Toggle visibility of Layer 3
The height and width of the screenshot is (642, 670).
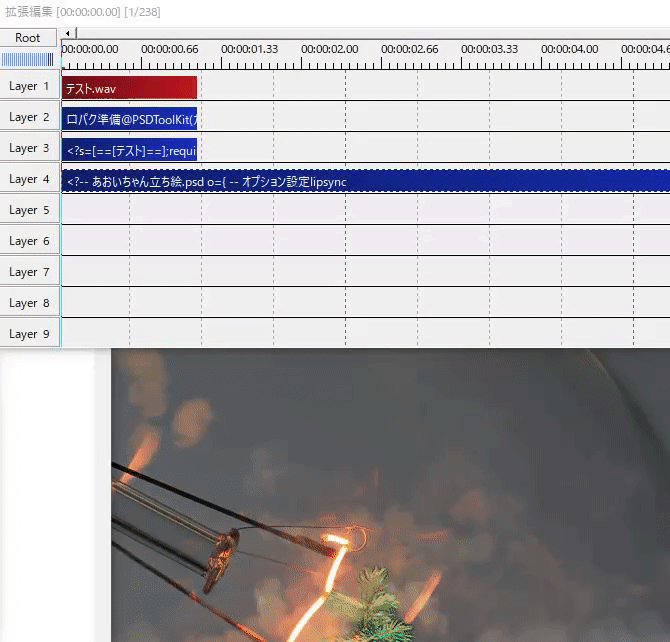[29, 148]
